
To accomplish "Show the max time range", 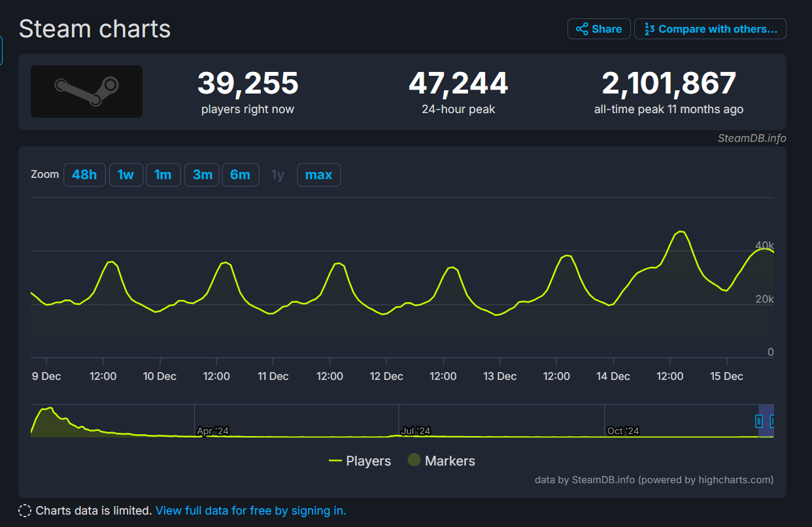I will point(318,175).
